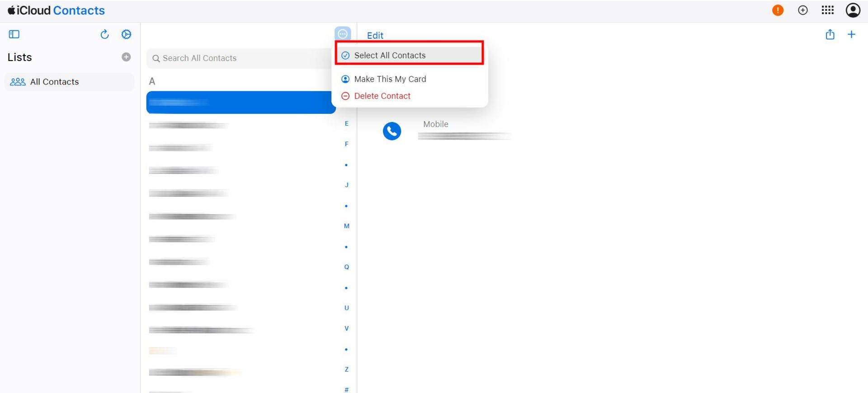Click the orange alert notification icon
Viewport: 868px width, 393px height.
point(778,10)
